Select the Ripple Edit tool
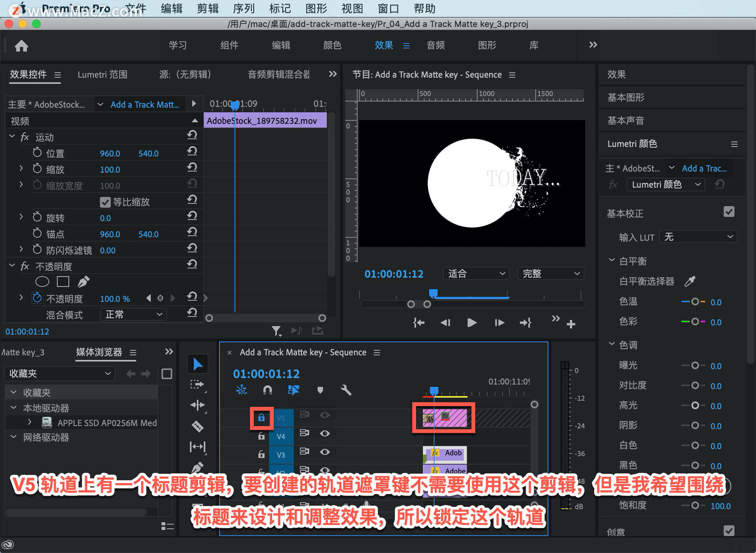This screenshot has width=756, height=553. click(198, 405)
